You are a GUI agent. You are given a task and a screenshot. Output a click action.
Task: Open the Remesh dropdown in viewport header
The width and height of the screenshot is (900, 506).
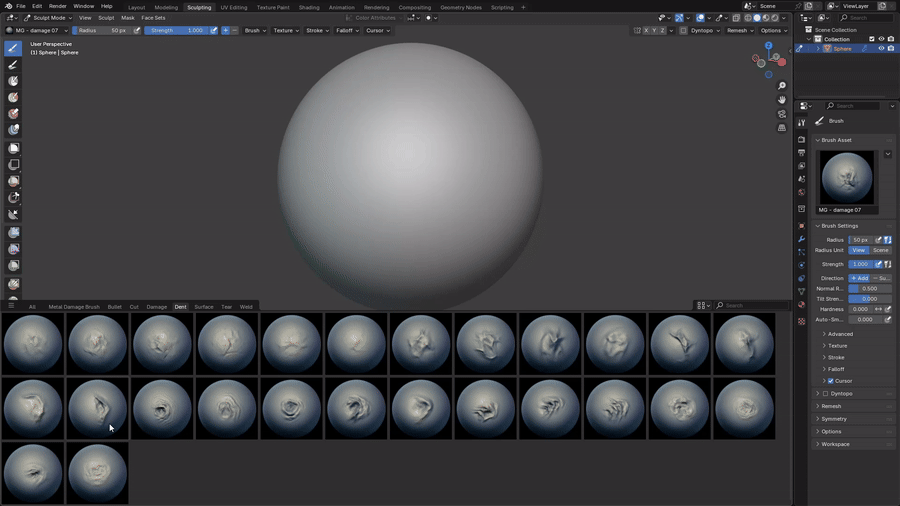(x=739, y=30)
